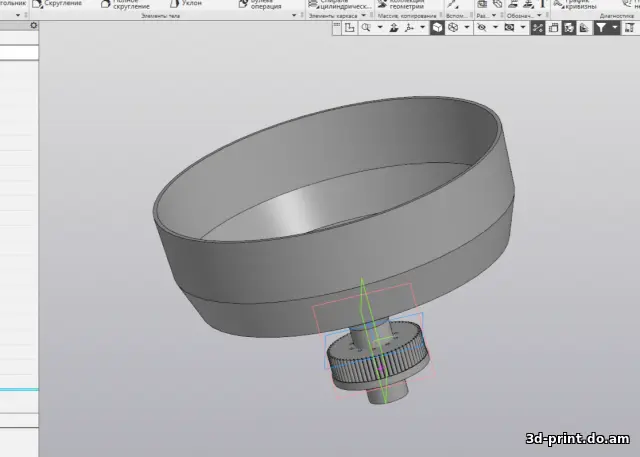Enable shaded cube display mode
The height and width of the screenshot is (457, 640).
click(x=437, y=28)
